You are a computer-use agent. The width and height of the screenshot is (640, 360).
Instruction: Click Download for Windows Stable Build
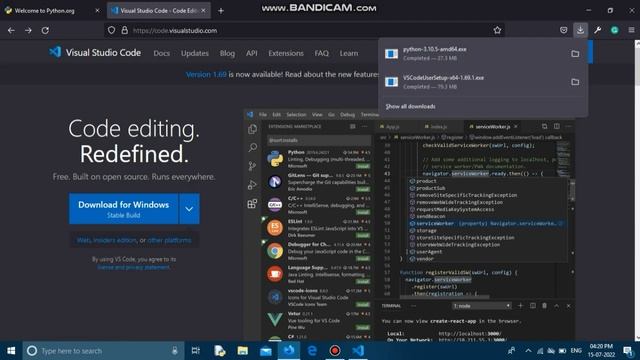tap(123, 209)
